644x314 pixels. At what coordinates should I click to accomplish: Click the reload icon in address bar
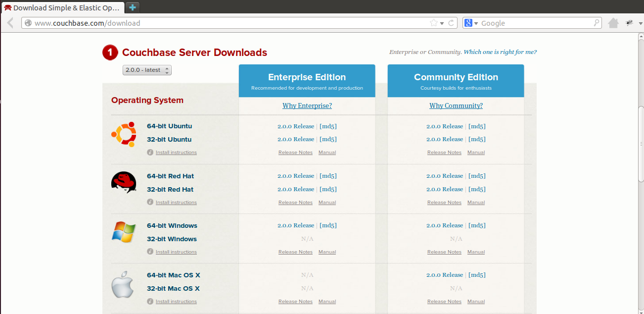pos(451,23)
